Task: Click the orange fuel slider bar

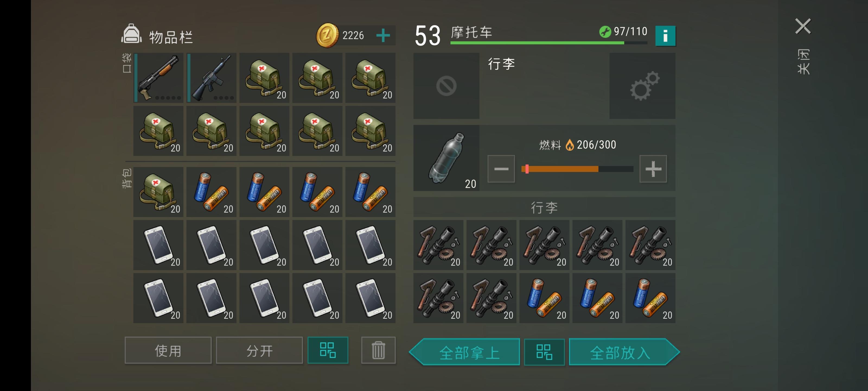Action: [x=577, y=169]
